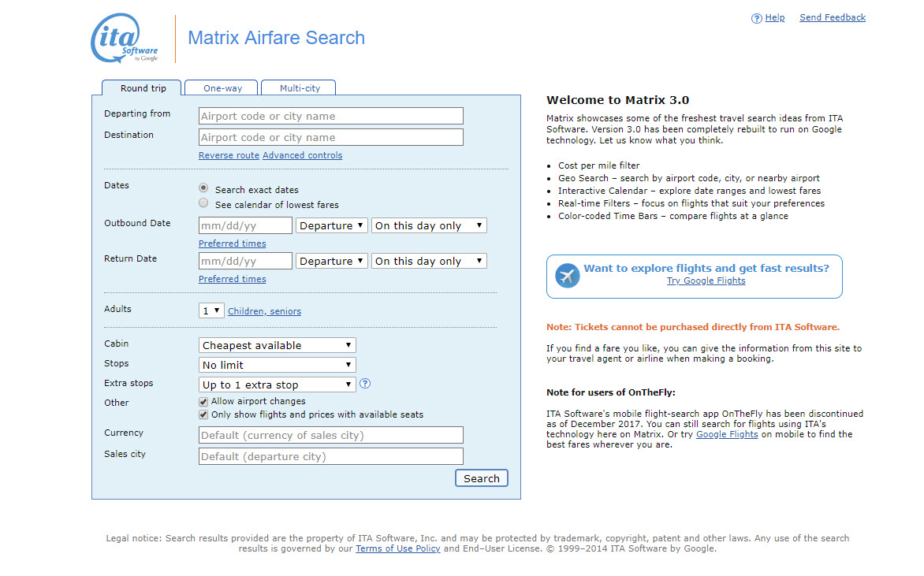Click the Search button
The height and width of the screenshot is (576, 924).
point(482,478)
